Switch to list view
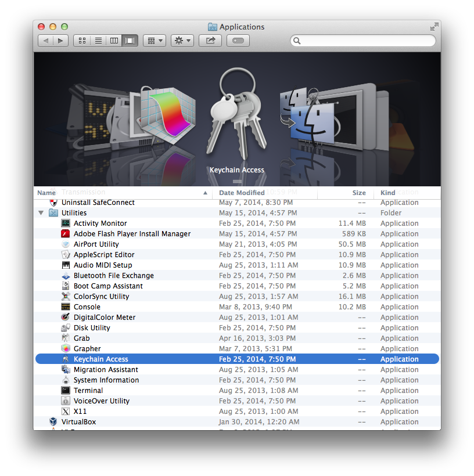This screenshot has height=476, width=474. click(x=98, y=41)
